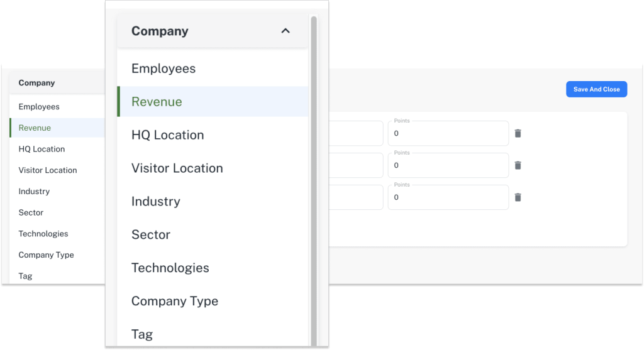Image resolution: width=644 pixels, height=350 pixels.
Task: Select Revenue in the zoomed menu
Action: click(x=213, y=102)
